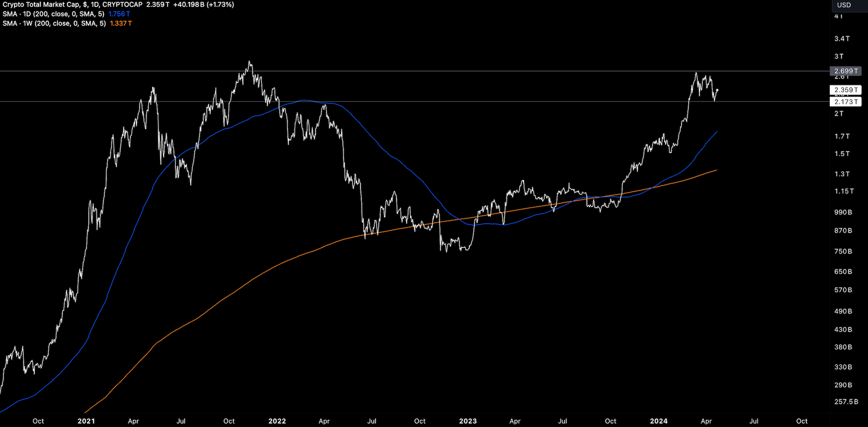Viewport: 868px width, 427px height.
Task: Click the 2021 label on time axis
Action: click(86, 421)
